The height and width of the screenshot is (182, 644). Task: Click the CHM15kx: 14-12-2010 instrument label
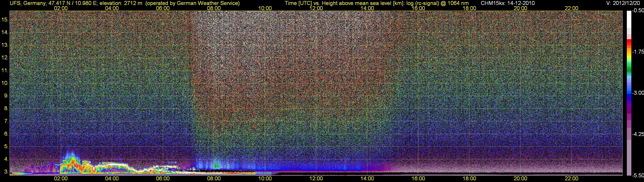(508, 3)
